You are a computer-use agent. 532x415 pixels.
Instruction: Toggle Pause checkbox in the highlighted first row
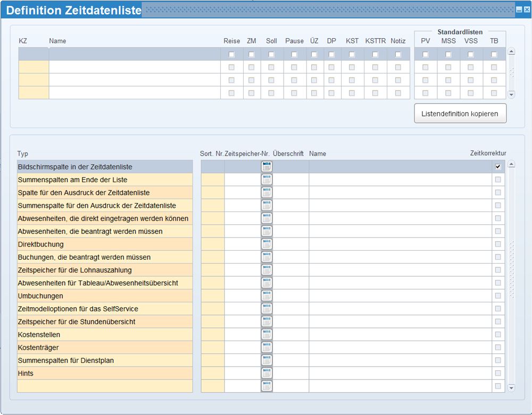click(294, 54)
